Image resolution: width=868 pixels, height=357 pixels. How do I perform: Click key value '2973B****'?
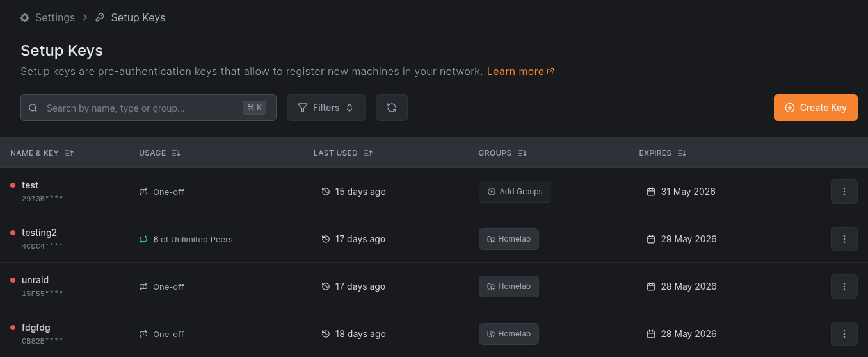pyautogui.click(x=42, y=199)
